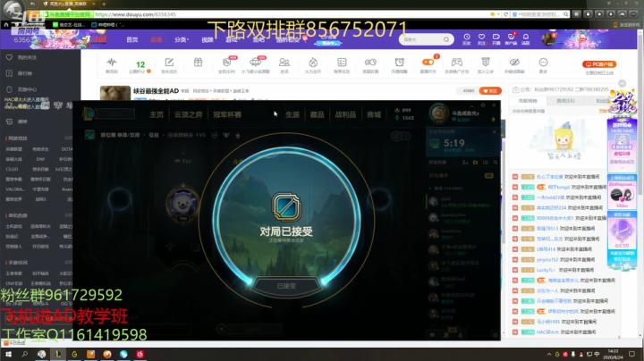Click the orange 关注 follow button
The height and width of the screenshot is (361, 644).
pyautogui.click(x=490, y=90)
